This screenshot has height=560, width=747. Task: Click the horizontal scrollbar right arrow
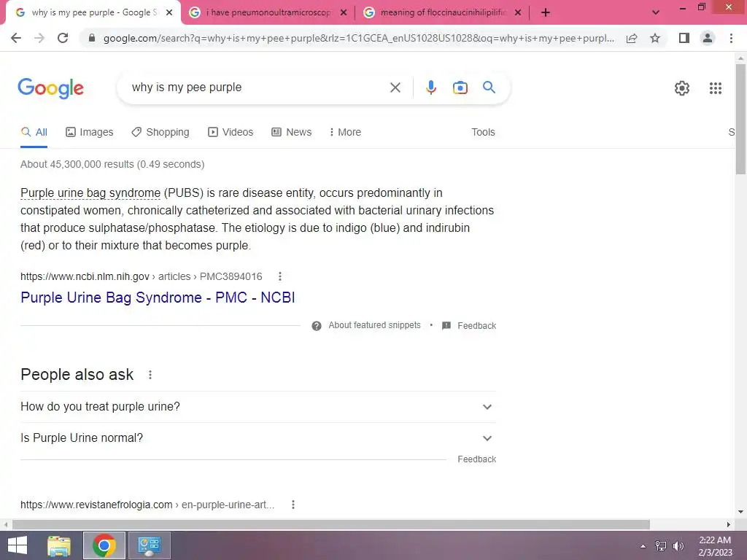pyautogui.click(x=729, y=524)
